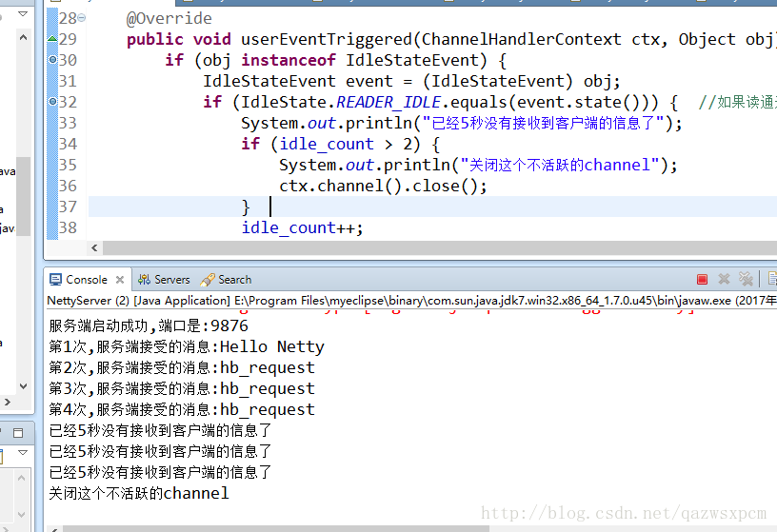The image size is (777, 532).
Task: Click the upper-left panel vertical scrollbar thumb
Action: coord(23,196)
